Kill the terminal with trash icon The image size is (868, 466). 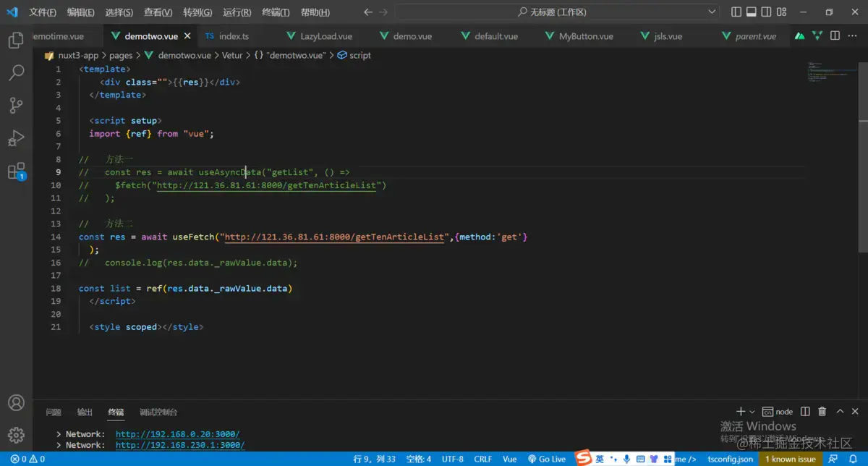(x=822, y=412)
